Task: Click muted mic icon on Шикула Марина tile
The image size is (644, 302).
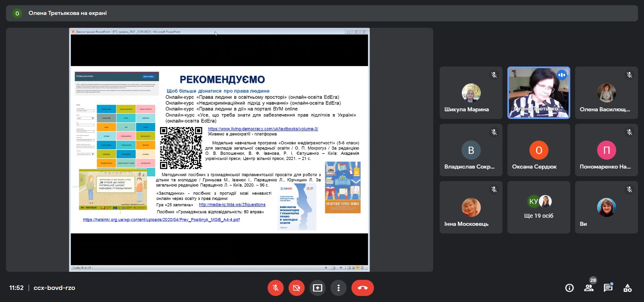Action: tap(494, 75)
